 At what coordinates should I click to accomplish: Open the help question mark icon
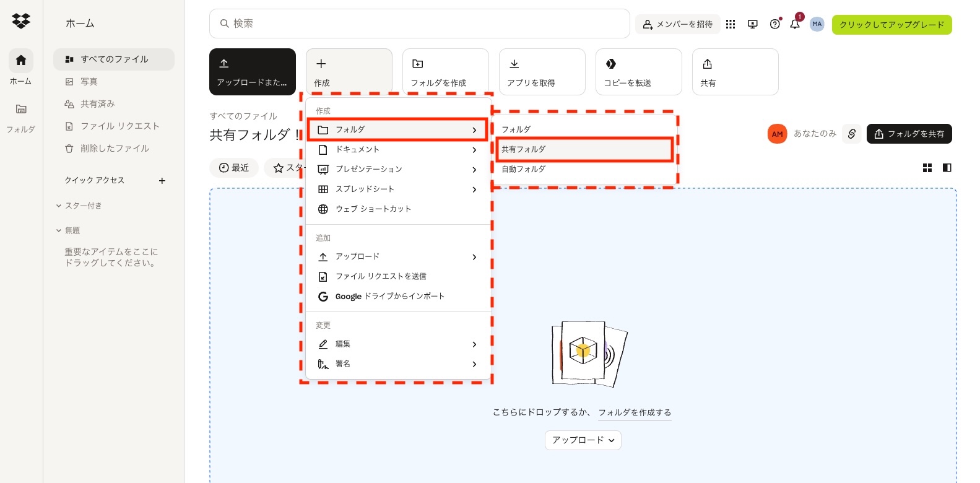pos(774,24)
